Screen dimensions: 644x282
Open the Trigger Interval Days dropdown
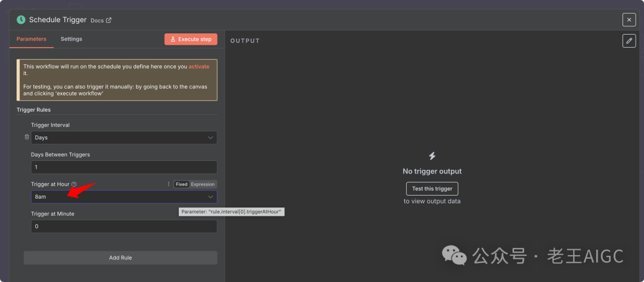[124, 138]
